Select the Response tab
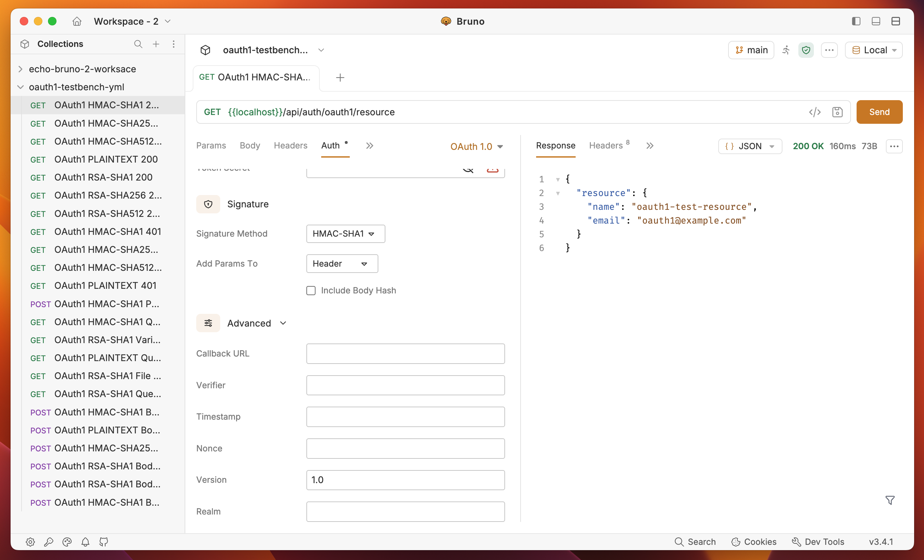Viewport: 924px width, 560px height. tap(556, 145)
